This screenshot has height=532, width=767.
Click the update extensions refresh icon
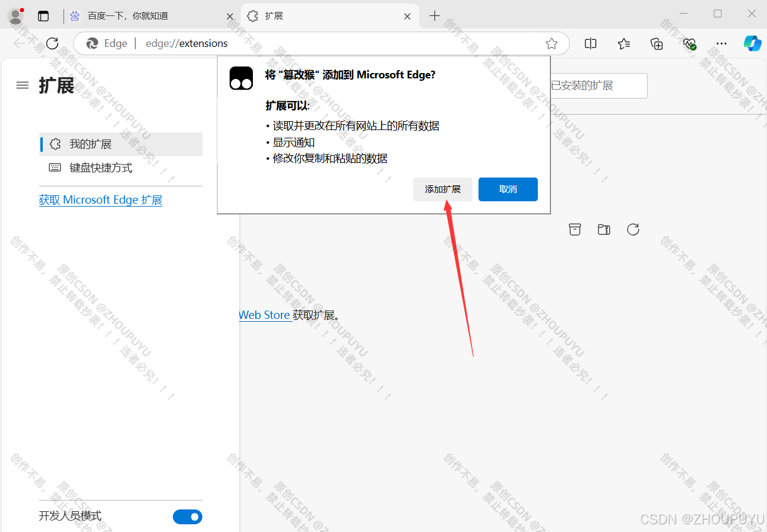[x=633, y=230]
